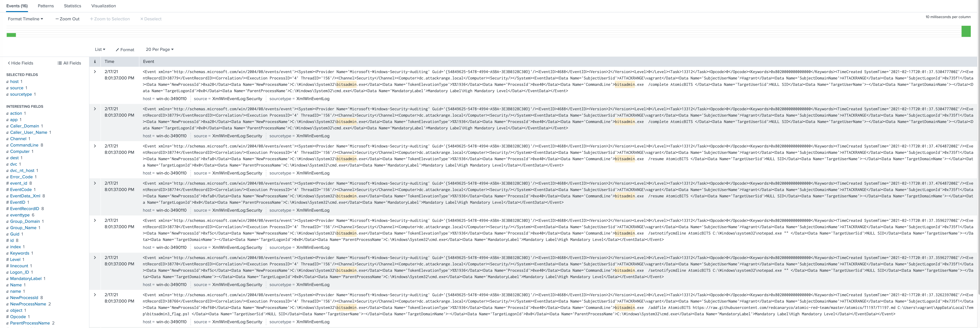Open the NewProcessName field
Image resolution: width=980 pixels, height=328 pixels.
tap(28, 304)
